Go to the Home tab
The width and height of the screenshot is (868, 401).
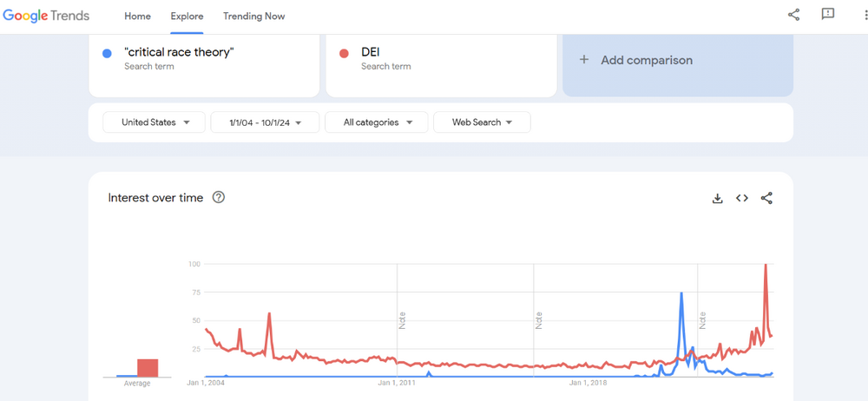click(137, 16)
